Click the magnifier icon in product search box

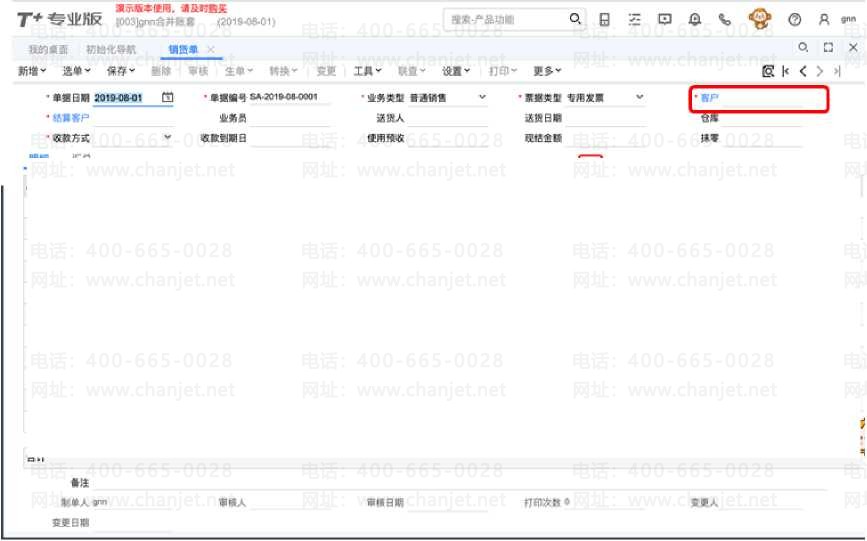[575, 19]
